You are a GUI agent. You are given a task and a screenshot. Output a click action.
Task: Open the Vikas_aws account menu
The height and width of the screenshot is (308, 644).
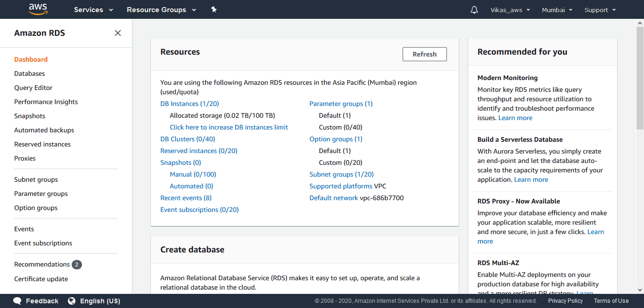click(510, 10)
